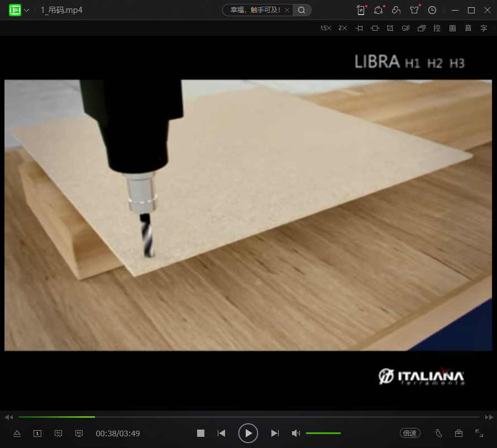Open the 音 audio settings

[468, 28]
